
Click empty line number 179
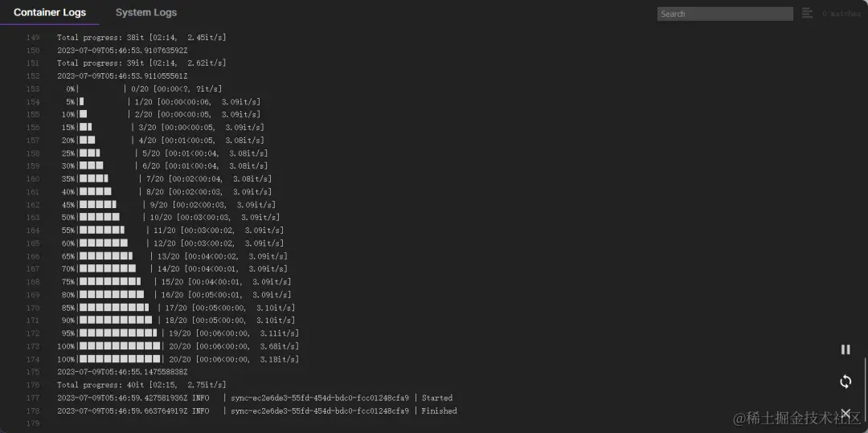coord(33,423)
